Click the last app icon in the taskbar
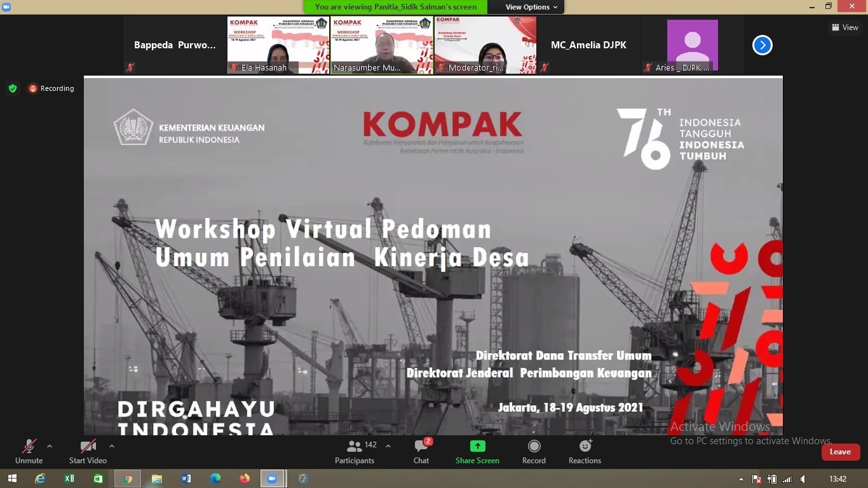The height and width of the screenshot is (488, 868). [x=303, y=478]
